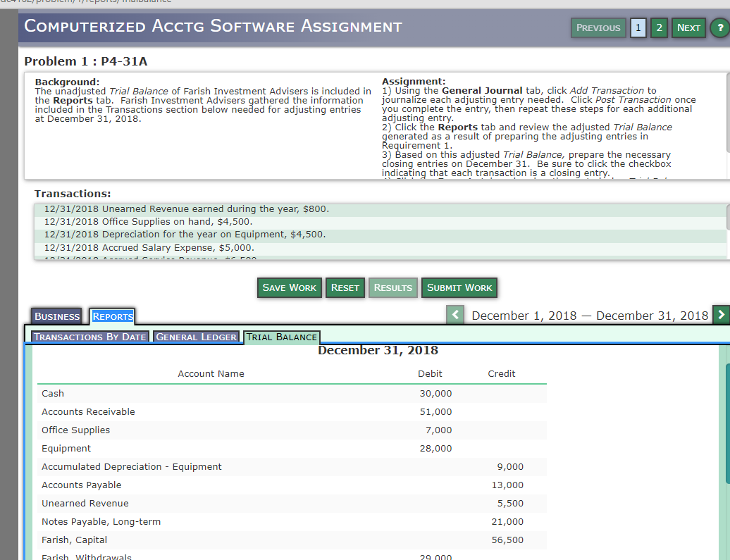Switch to the Reports tab
The height and width of the screenshot is (560, 730).
coord(112,316)
